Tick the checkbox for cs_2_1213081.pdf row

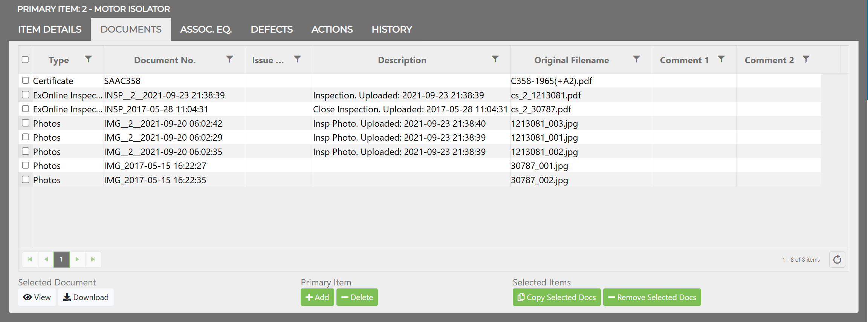tap(25, 95)
